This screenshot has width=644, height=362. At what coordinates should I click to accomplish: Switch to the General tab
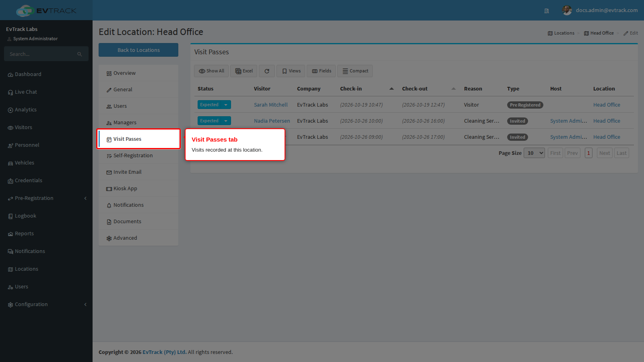(138, 90)
